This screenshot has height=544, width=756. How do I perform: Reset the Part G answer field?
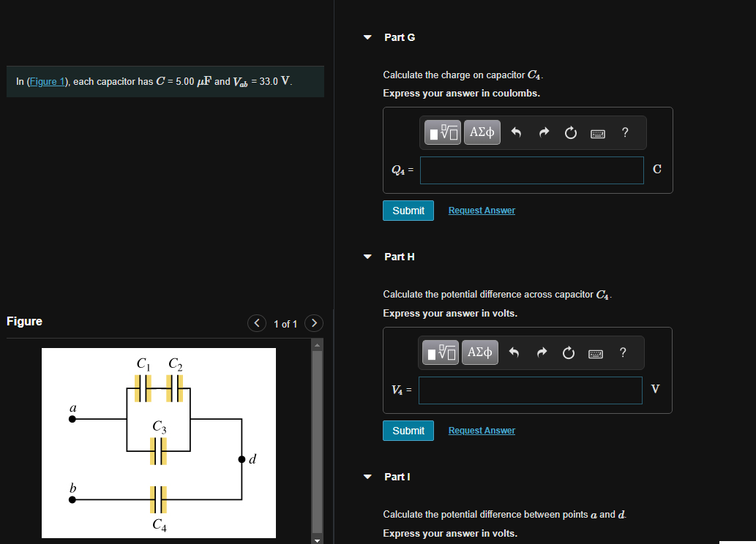[x=570, y=132]
